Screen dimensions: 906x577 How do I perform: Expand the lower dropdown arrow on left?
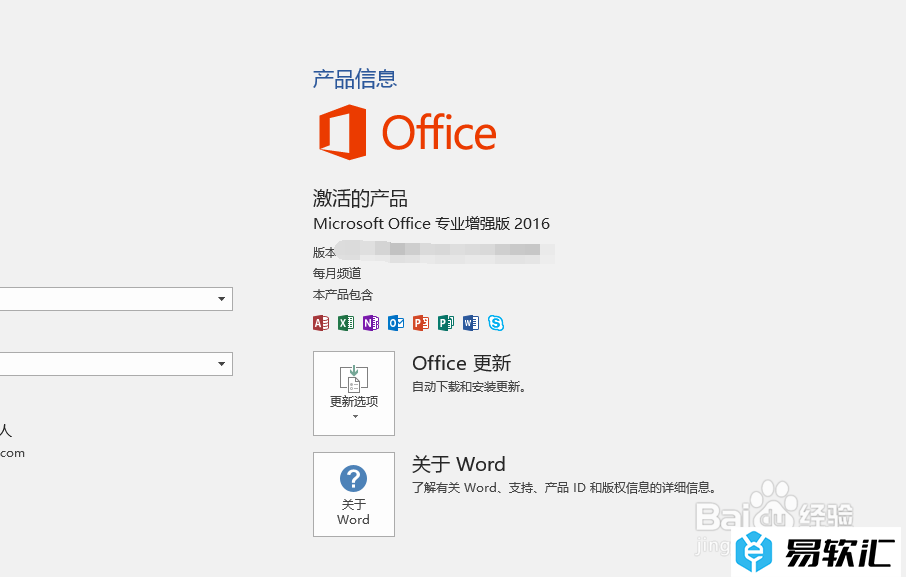(x=221, y=364)
